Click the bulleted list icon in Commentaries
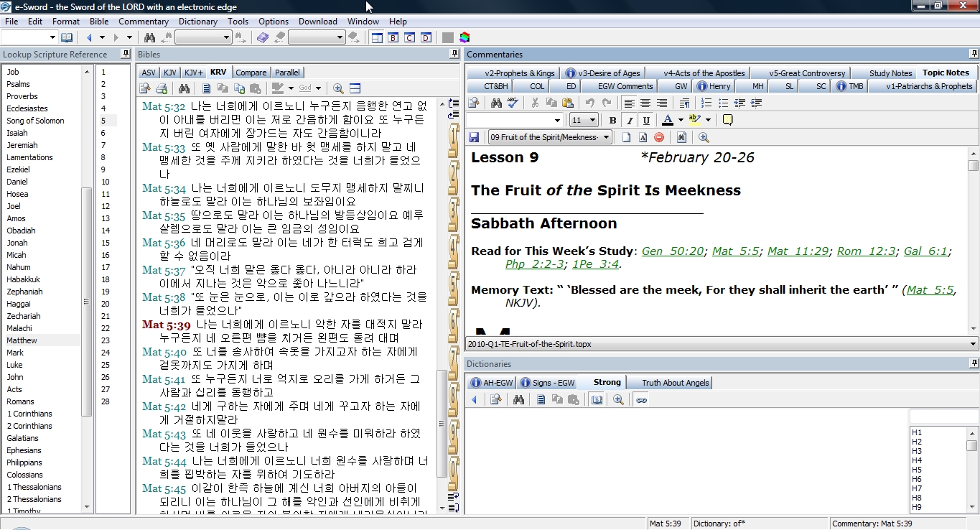Viewport: 980px width, 530px height. 723,103
